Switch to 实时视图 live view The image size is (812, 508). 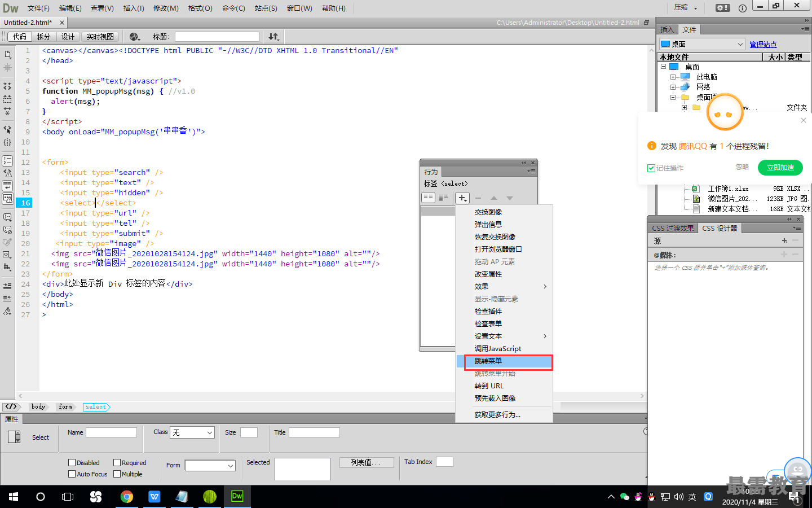[x=100, y=37]
